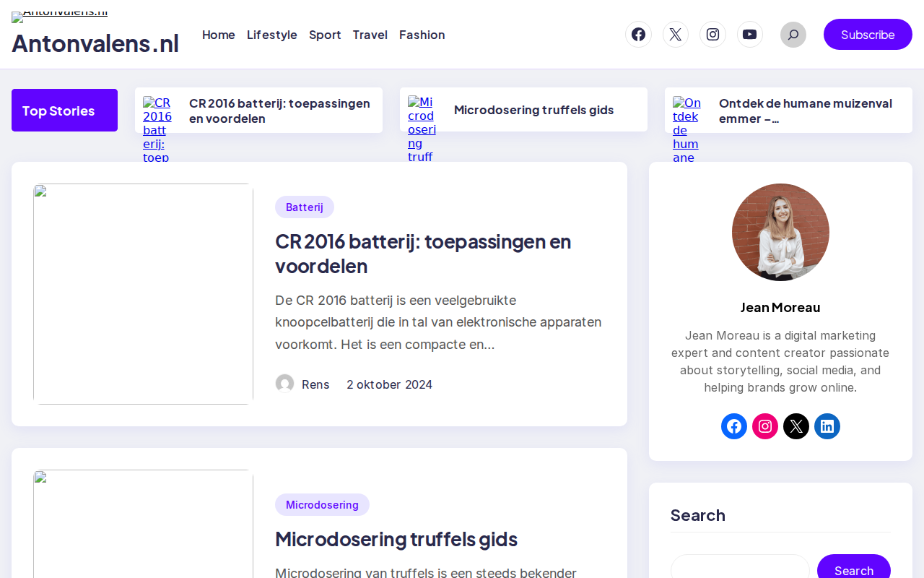Click the purple Subscribe button
This screenshot has width=924, height=578.
click(x=868, y=35)
